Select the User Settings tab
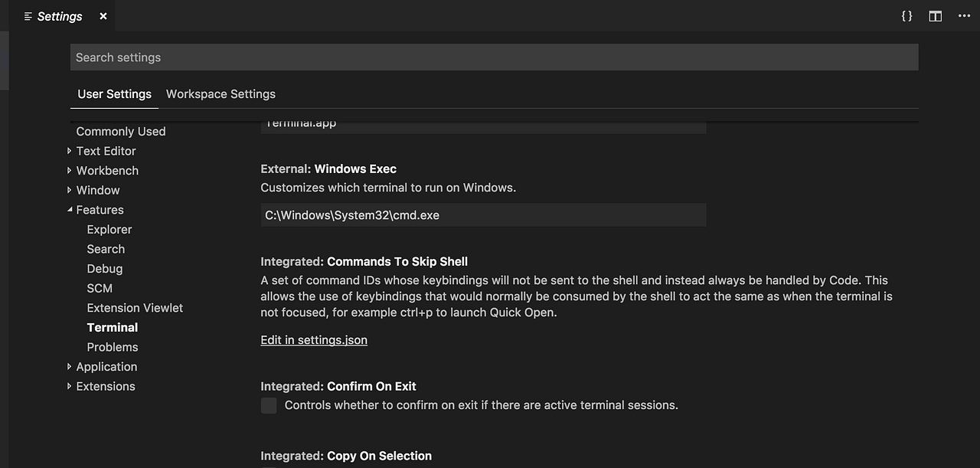Viewport: 980px width, 468px height. point(114,93)
